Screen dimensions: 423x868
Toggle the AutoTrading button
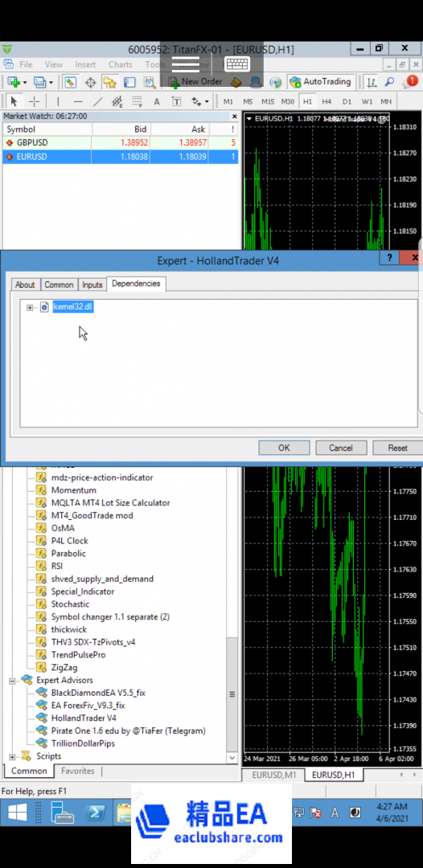[x=320, y=82]
